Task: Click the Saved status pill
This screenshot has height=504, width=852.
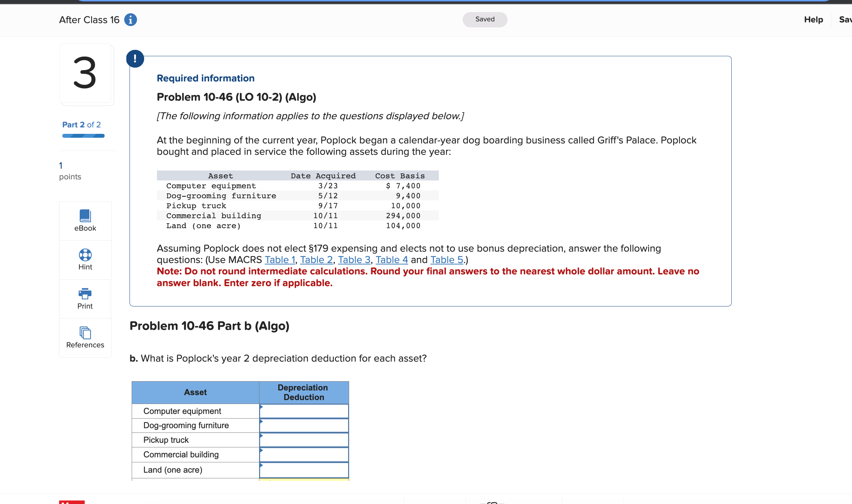Action: pos(485,20)
